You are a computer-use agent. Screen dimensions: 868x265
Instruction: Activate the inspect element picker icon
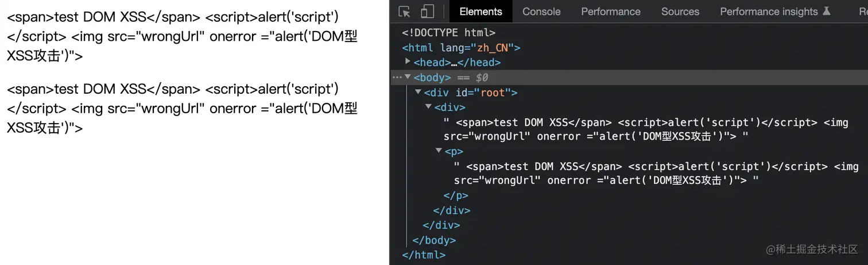point(404,11)
